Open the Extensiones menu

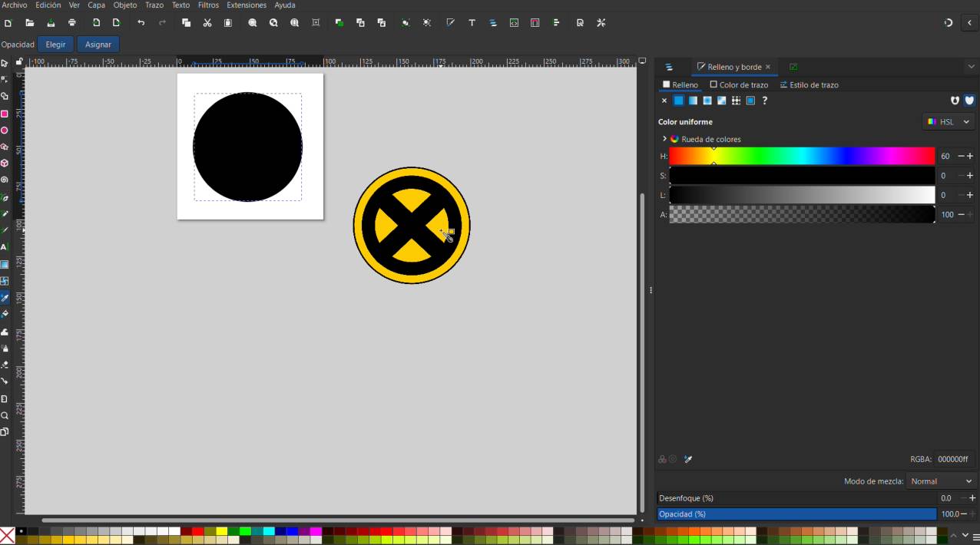247,5
